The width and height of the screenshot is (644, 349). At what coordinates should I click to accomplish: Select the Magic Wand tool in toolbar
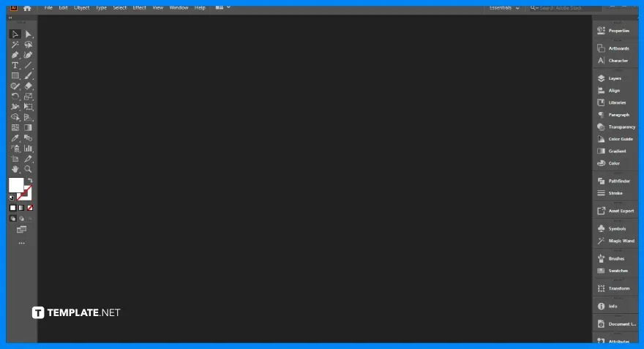click(15, 45)
